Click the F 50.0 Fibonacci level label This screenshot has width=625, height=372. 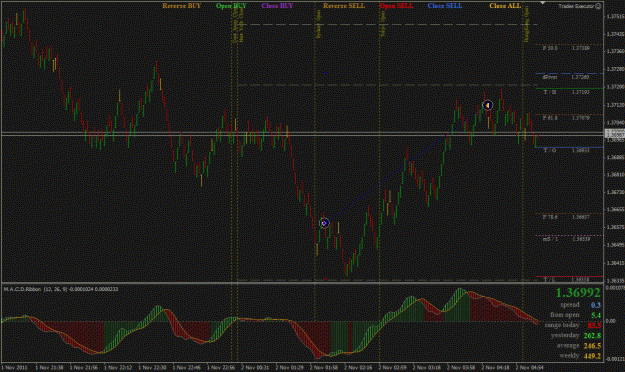pyautogui.click(x=550, y=48)
